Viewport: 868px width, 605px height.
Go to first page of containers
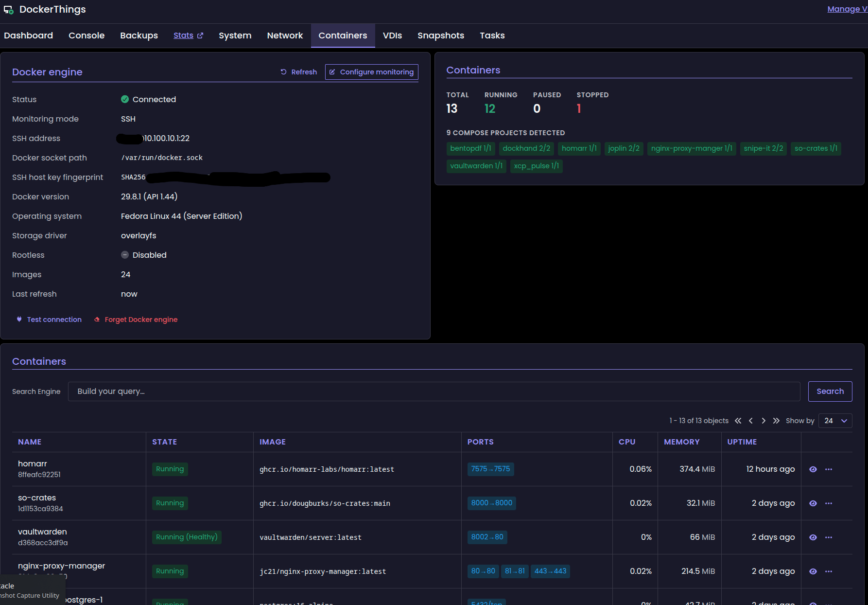[738, 421]
